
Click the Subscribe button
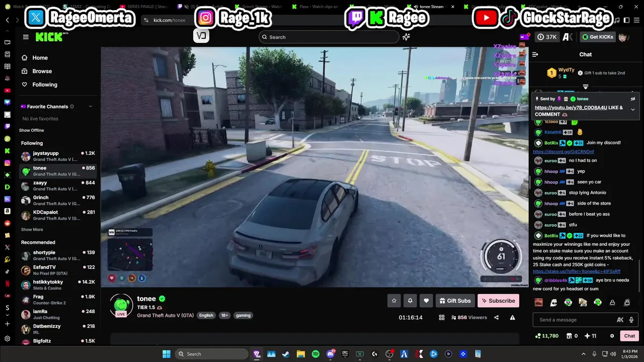498,301
